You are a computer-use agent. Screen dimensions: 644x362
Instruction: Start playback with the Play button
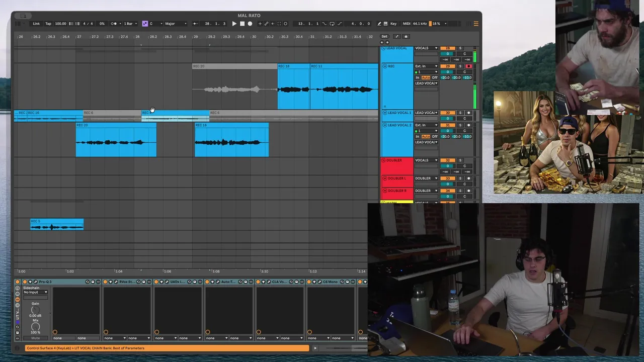click(x=234, y=24)
